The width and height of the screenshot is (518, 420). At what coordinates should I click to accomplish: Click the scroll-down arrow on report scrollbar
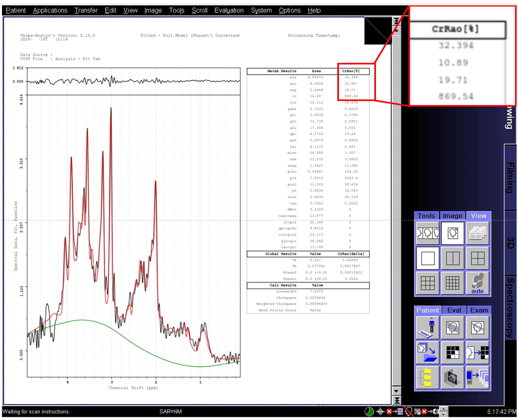[x=396, y=391]
